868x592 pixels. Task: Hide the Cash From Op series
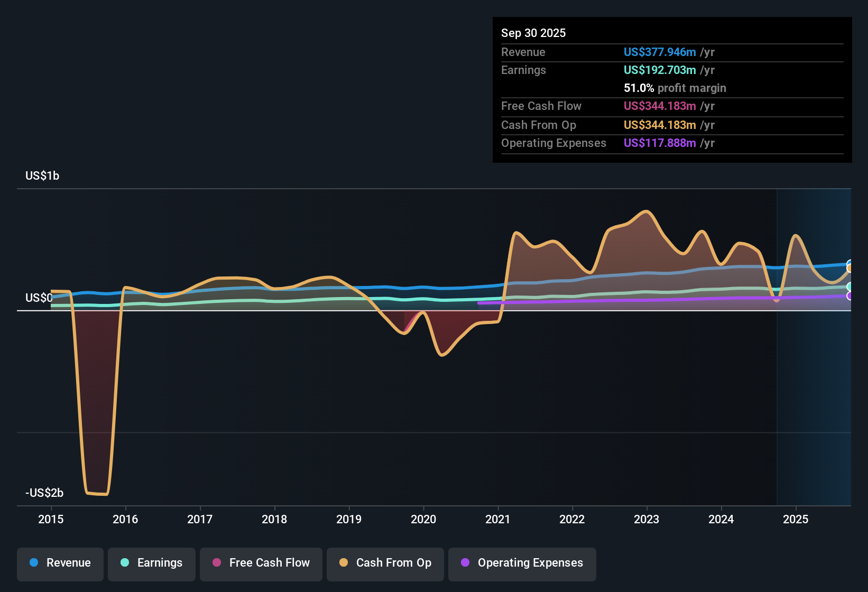(385, 563)
